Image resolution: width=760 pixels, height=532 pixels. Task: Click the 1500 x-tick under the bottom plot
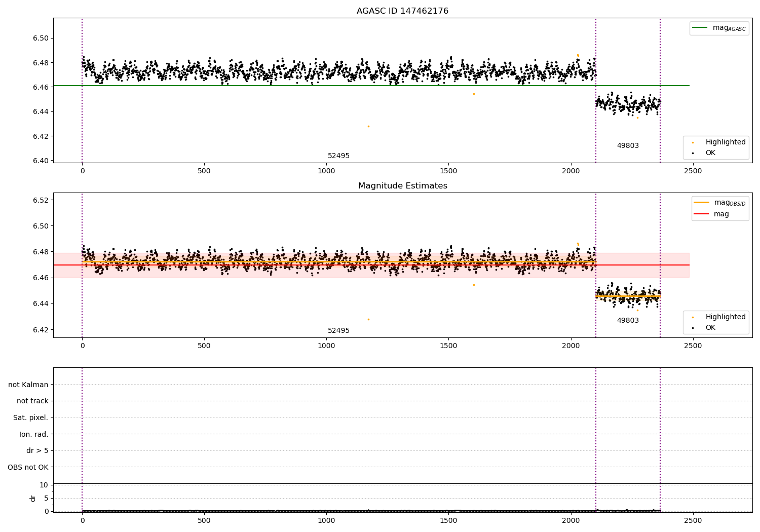(x=448, y=521)
